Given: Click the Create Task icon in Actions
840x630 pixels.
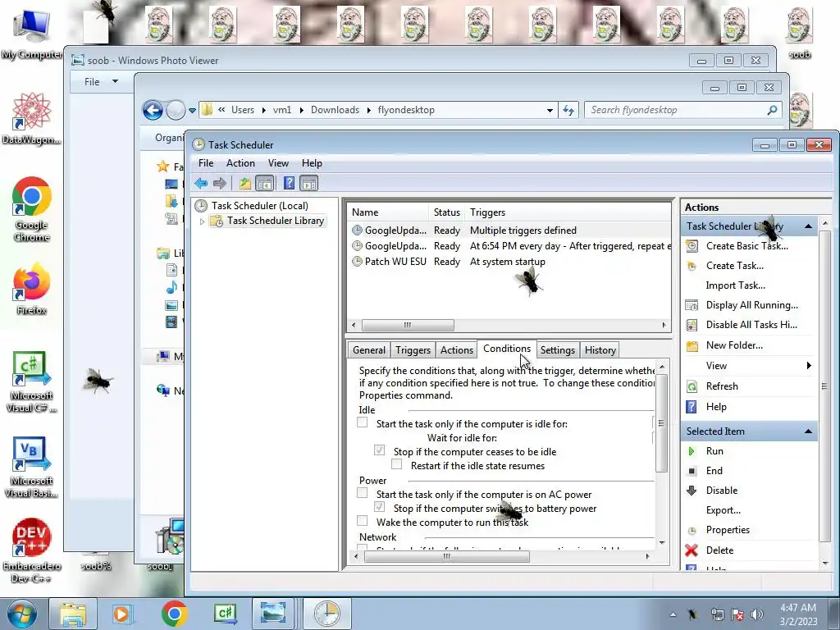Looking at the screenshot, I should [x=692, y=266].
